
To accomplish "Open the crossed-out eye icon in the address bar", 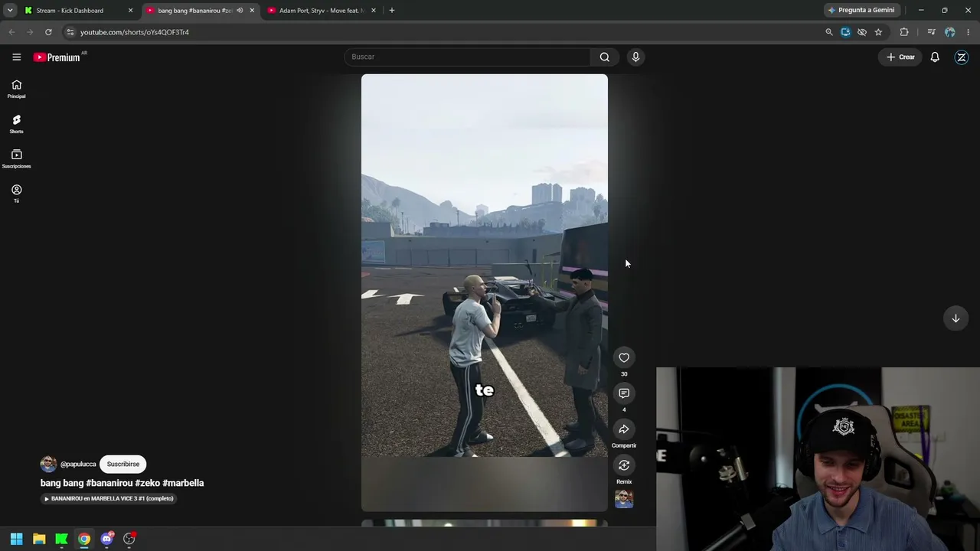I will (x=862, y=32).
